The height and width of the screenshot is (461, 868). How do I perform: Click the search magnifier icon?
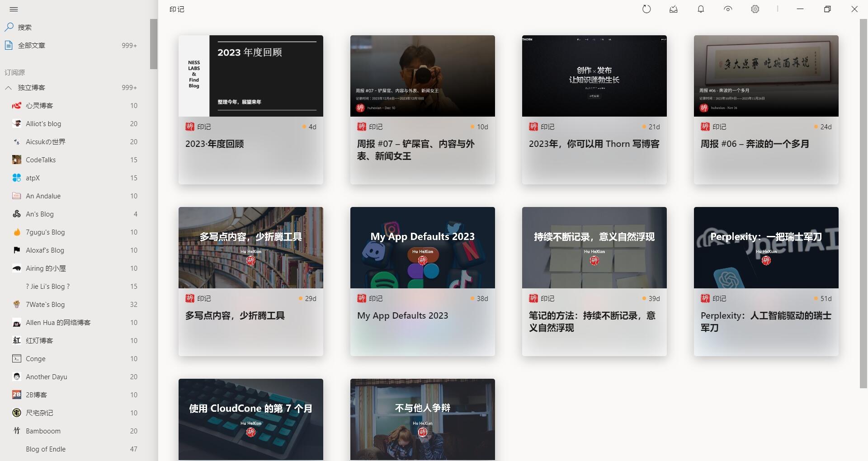click(9, 27)
